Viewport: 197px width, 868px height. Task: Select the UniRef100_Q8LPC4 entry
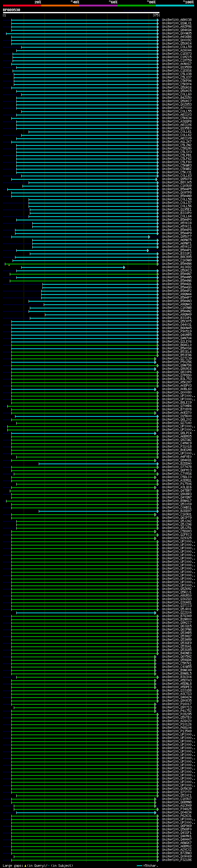177,433
